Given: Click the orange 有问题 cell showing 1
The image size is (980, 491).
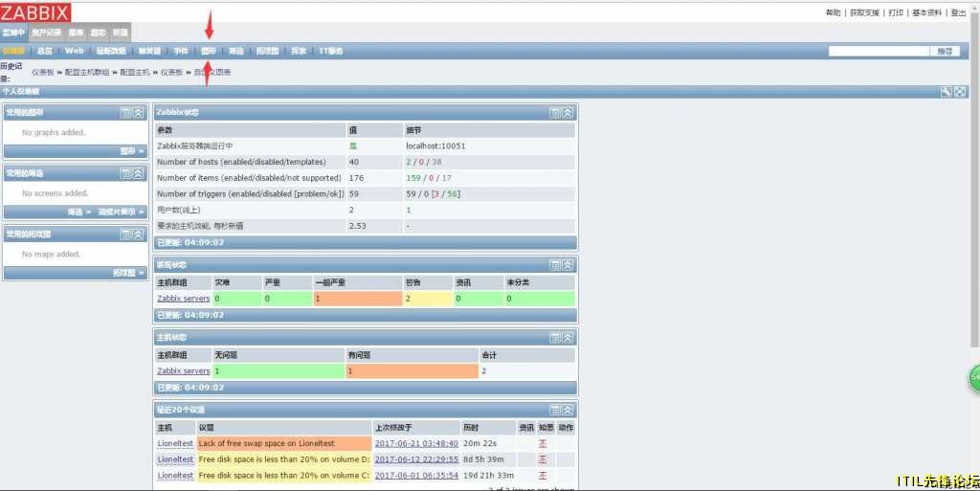Looking at the screenshot, I should (412, 371).
